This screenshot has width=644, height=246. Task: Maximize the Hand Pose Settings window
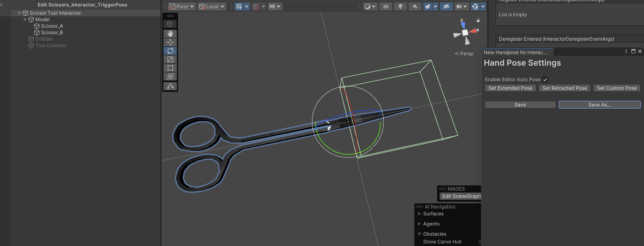[x=633, y=51]
